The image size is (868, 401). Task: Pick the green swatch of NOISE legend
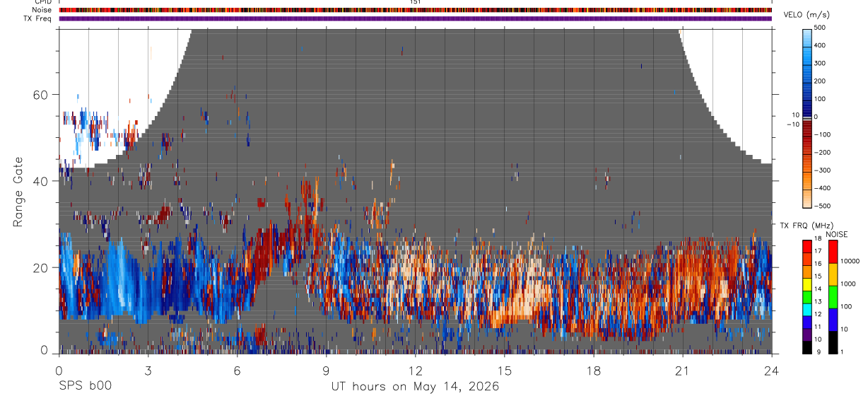tap(833, 297)
